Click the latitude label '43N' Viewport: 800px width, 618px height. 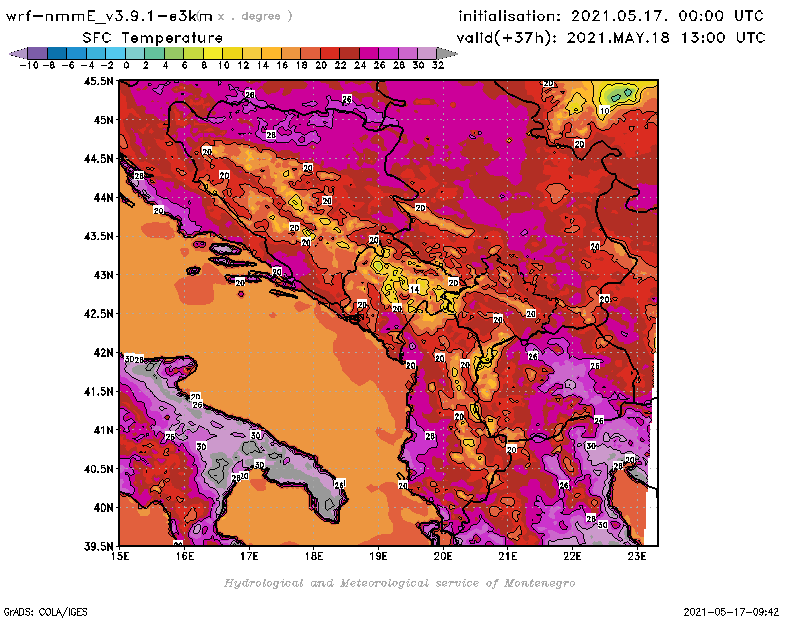(x=103, y=275)
